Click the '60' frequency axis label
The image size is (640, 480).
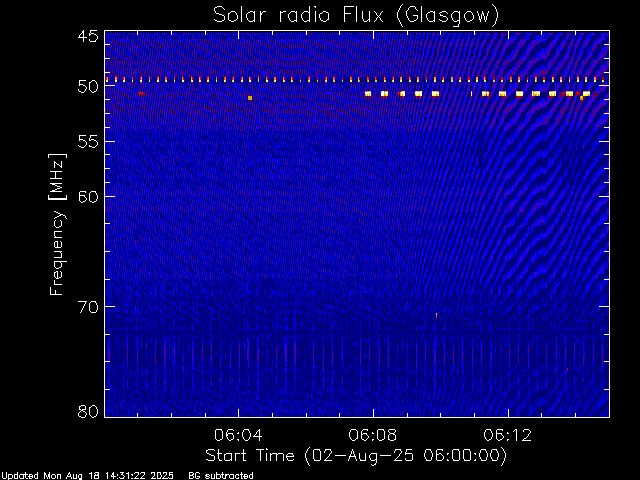88,196
